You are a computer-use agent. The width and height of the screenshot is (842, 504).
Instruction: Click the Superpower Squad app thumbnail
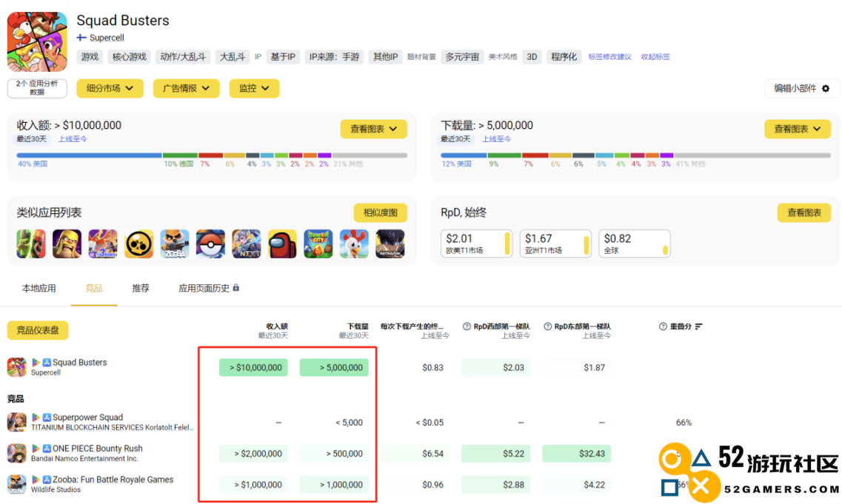point(16,422)
